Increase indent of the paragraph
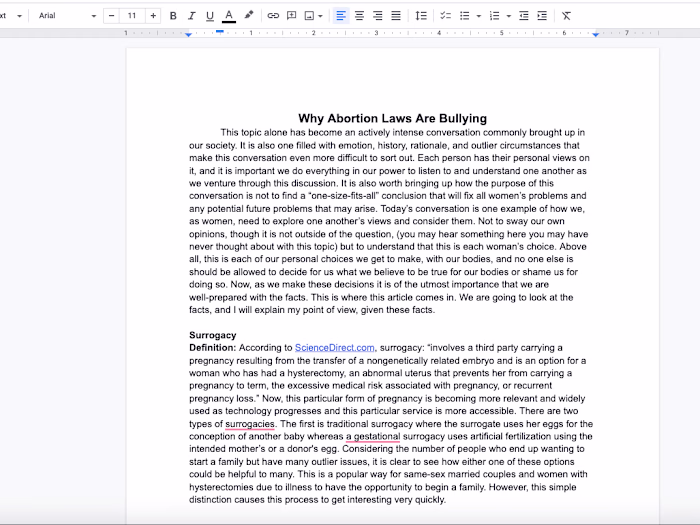The width and height of the screenshot is (700, 525). (x=542, y=16)
